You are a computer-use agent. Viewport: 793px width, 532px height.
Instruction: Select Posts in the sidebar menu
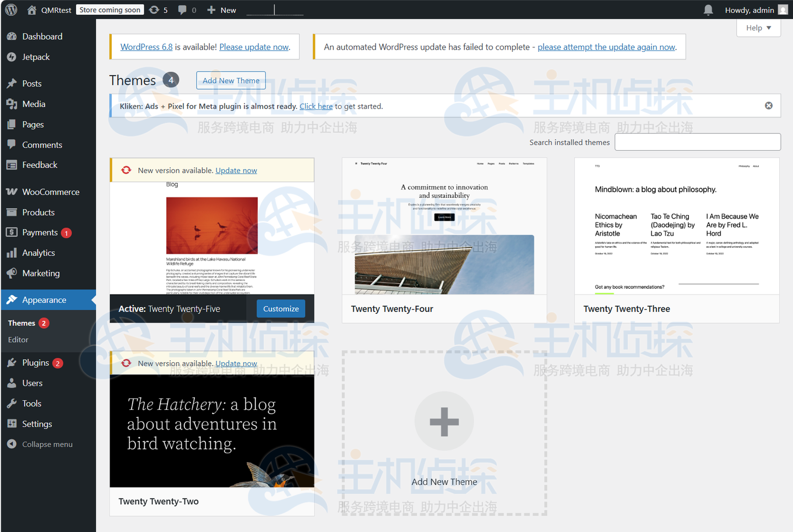pyautogui.click(x=12, y=83)
